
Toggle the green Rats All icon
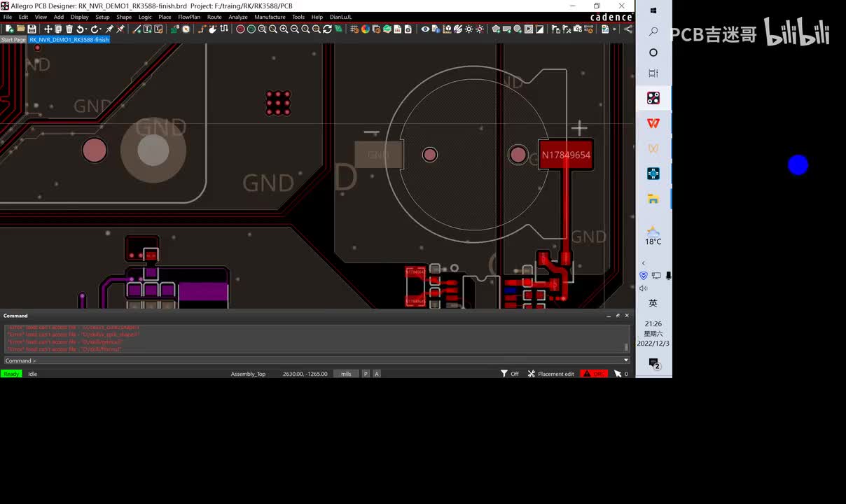[251, 29]
